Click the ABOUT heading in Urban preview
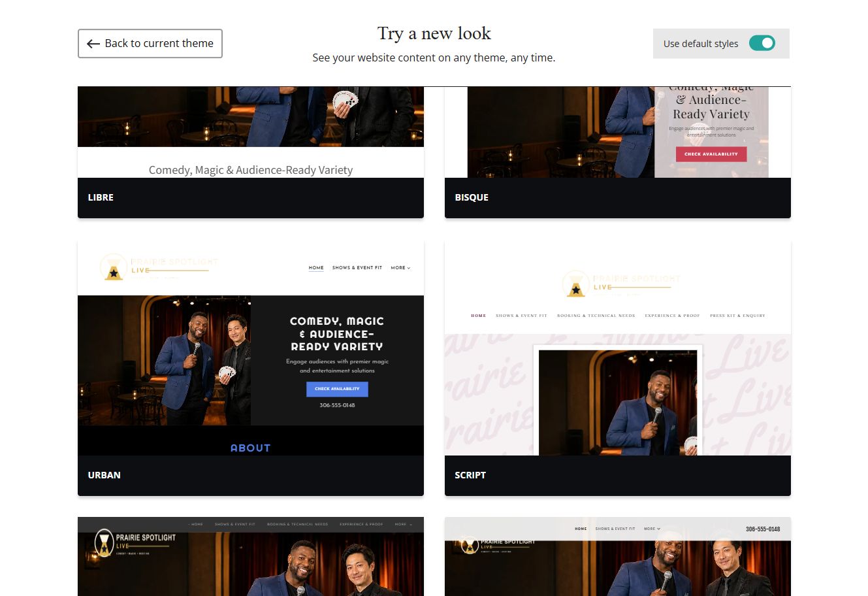Image resolution: width=868 pixels, height=596 pixels. point(250,448)
